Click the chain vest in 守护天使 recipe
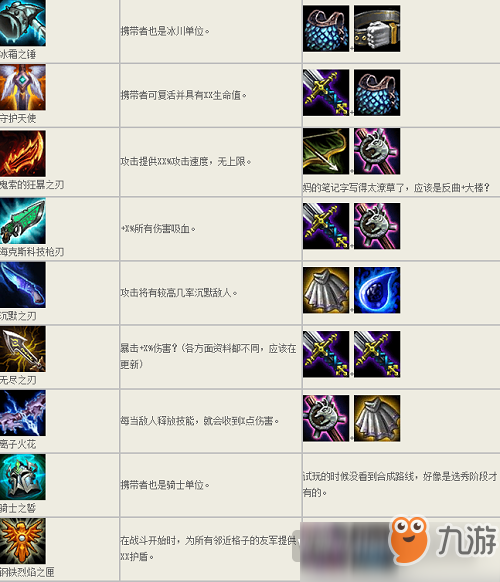 coord(377,93)
